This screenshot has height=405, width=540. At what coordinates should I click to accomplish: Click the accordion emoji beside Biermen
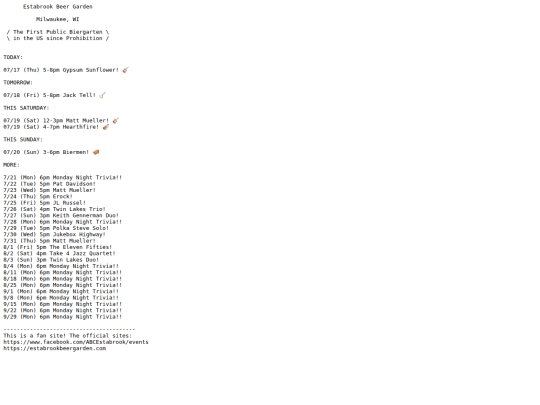pyautogui.click(x=96, y=152)
